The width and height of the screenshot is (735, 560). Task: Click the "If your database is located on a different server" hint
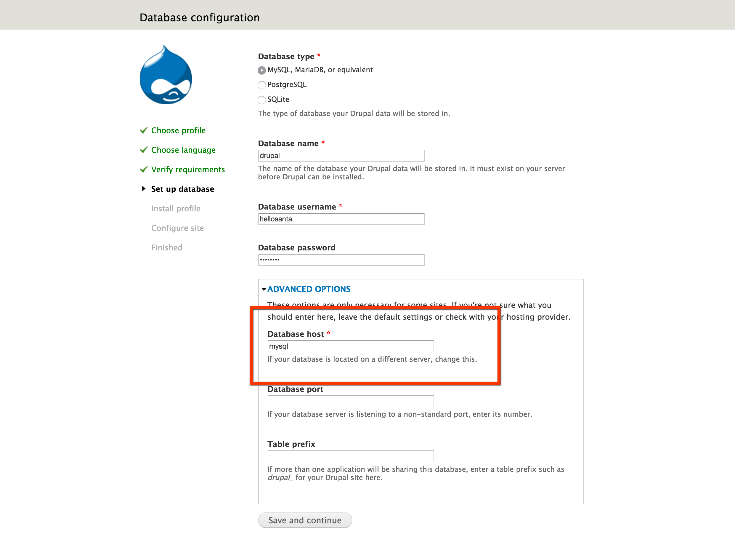tap(372, 359)
